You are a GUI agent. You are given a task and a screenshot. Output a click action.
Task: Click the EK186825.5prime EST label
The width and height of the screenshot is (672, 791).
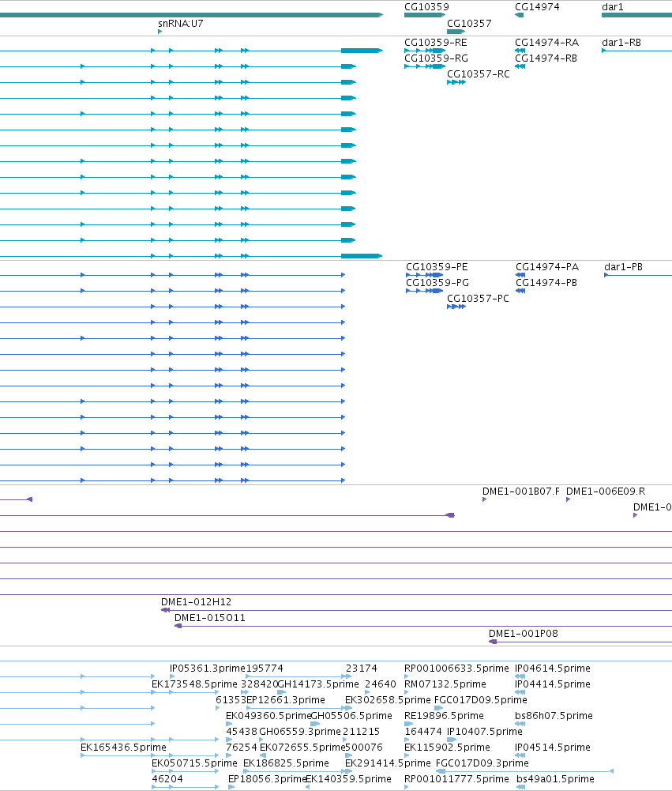click(286, 763)
